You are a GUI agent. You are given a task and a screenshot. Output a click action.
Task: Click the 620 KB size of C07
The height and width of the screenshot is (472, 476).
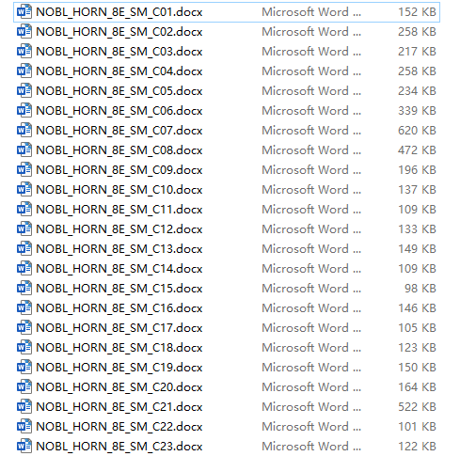pyautogui.click(x=417, y=131)
